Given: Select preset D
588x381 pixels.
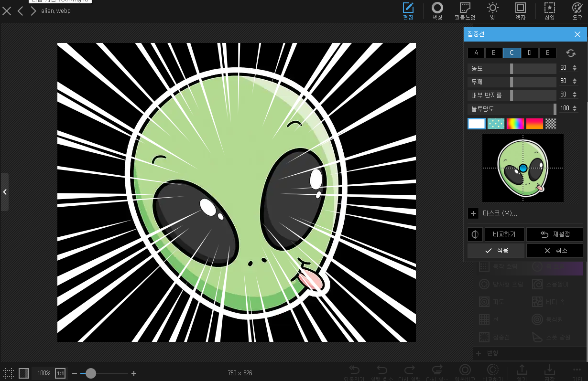Looking at the screenshot, I should coord(530,53).
